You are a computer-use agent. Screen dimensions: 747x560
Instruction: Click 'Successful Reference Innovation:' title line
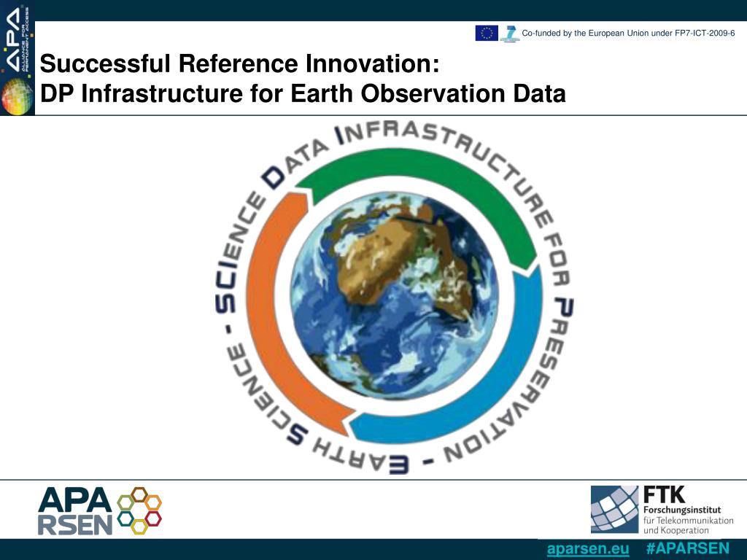point(239,63)
